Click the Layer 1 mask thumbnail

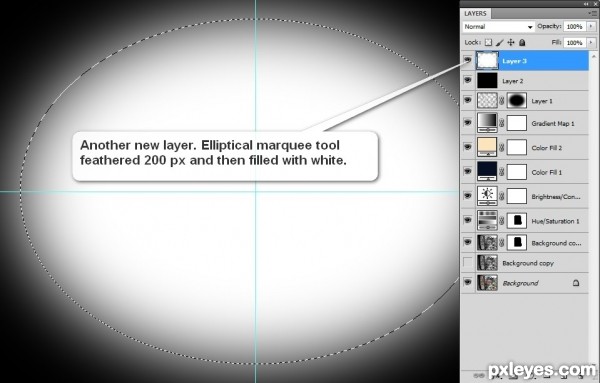(517, 101)
